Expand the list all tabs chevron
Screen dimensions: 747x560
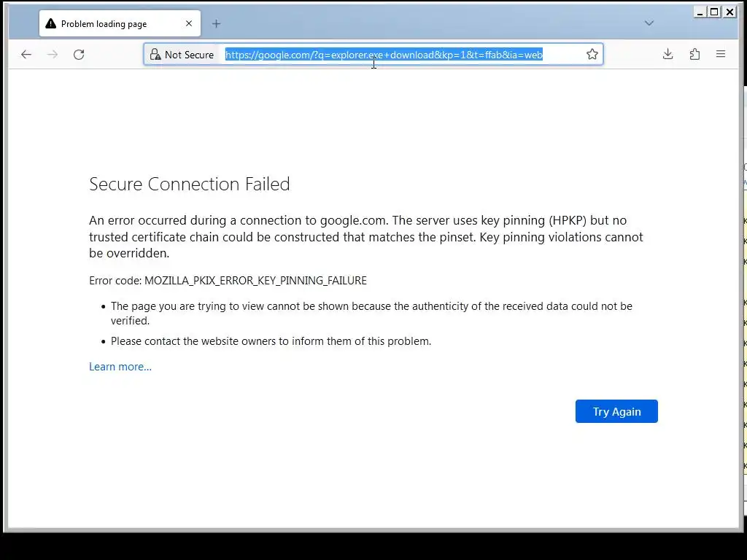pyautogui.click(x=649, y=23)
